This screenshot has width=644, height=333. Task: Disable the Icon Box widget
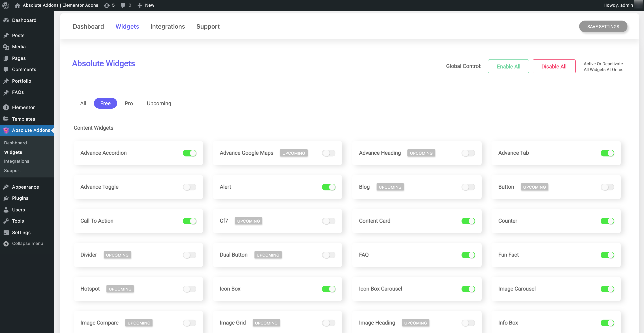pos(328,289)
